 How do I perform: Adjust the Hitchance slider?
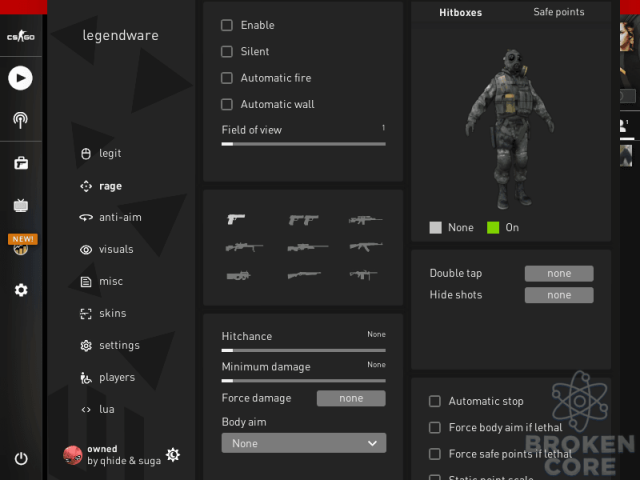click(x=303, y=350)
